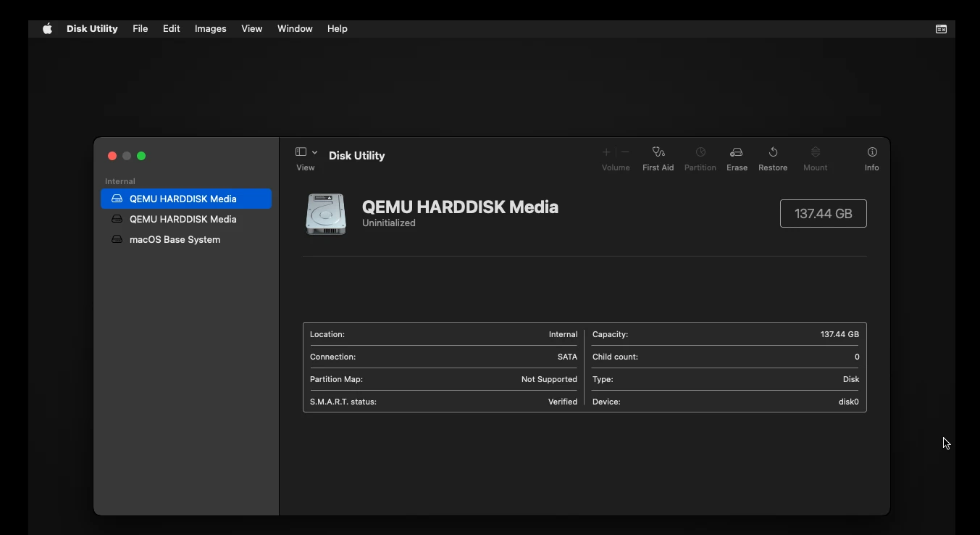Click the Restore toolbar icon

[773, 152]
